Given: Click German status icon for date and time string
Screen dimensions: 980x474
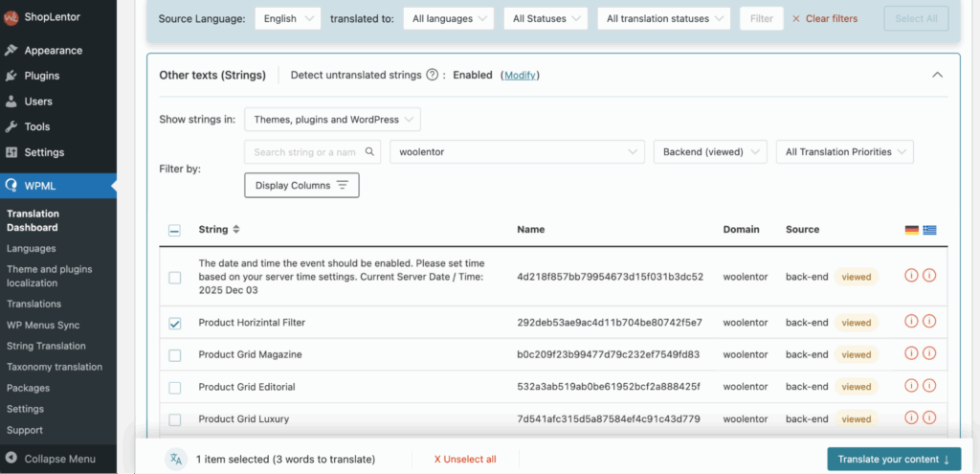Looking at the screenshot, I should [x=911, y=275].
